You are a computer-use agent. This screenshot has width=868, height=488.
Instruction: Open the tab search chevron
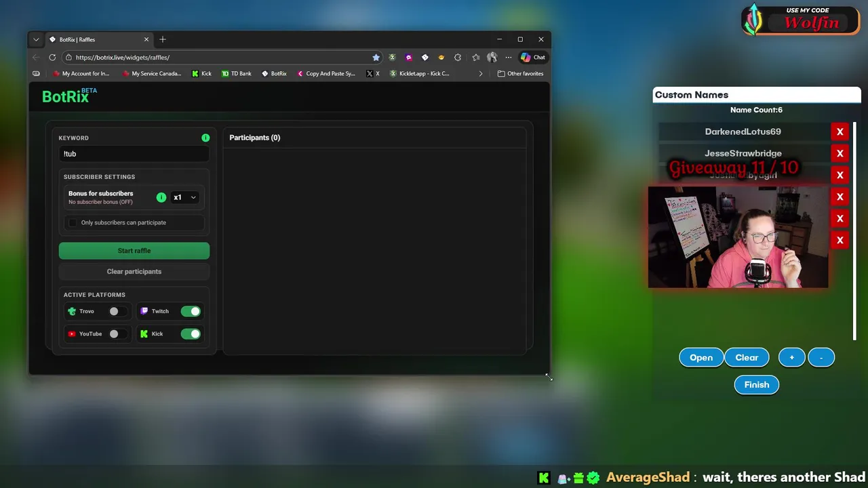36,39
